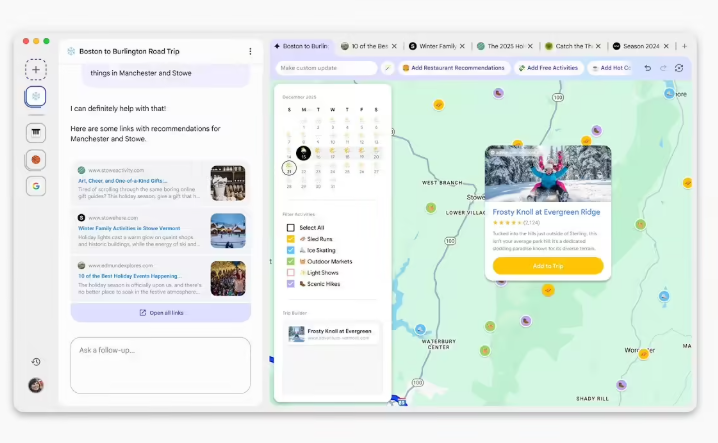Toggle the Scenic Hikes checkbox
Image resolution: width=718 pixels, height=443 pixels.
click(291, 284)
